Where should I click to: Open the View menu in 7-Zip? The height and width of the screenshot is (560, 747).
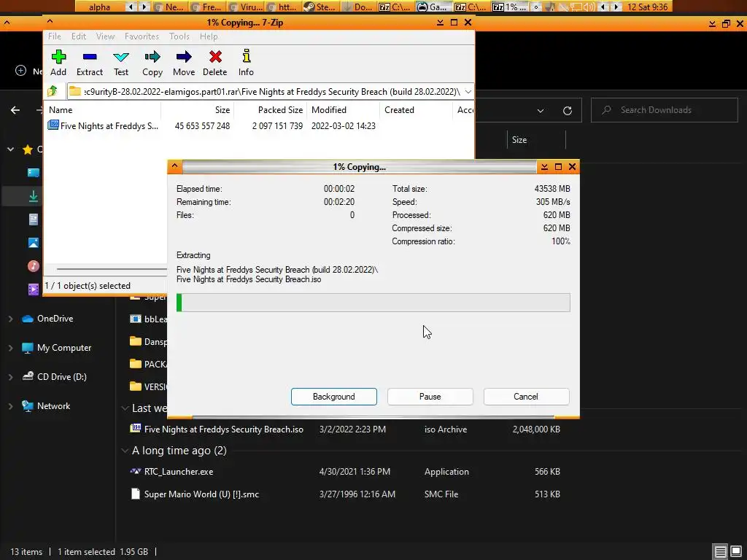pyautogui.click(x=105, y=36)
